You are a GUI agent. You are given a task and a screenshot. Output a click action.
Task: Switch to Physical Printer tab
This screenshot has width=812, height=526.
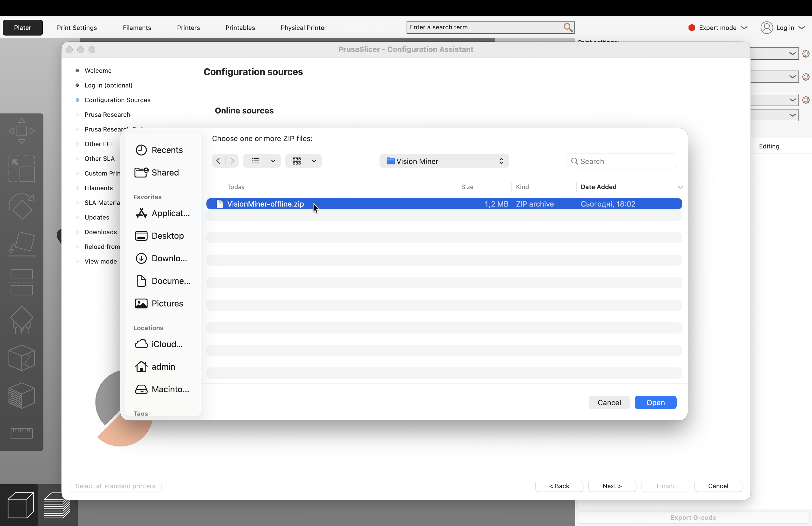pos(303,28)
